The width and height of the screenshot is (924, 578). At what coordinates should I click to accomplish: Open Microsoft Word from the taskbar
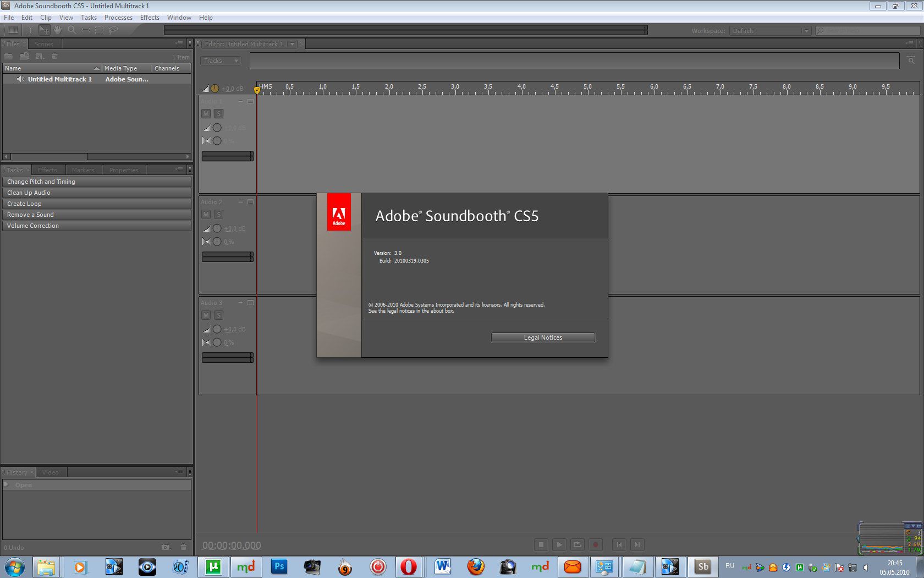point(442,566)
